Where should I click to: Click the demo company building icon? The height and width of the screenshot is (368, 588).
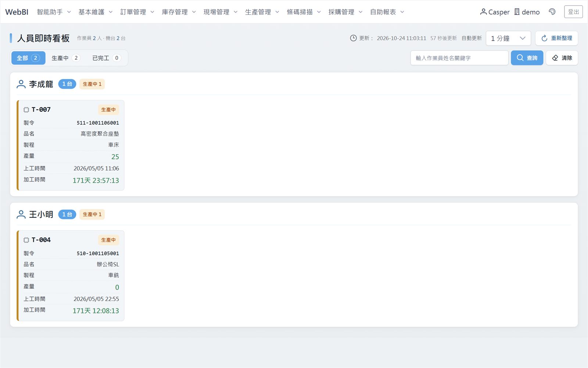tap(517, 12)
